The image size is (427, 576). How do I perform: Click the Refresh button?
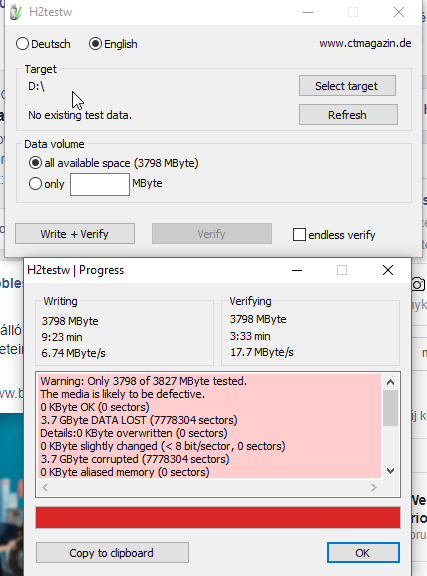click(x=348, y=115)
